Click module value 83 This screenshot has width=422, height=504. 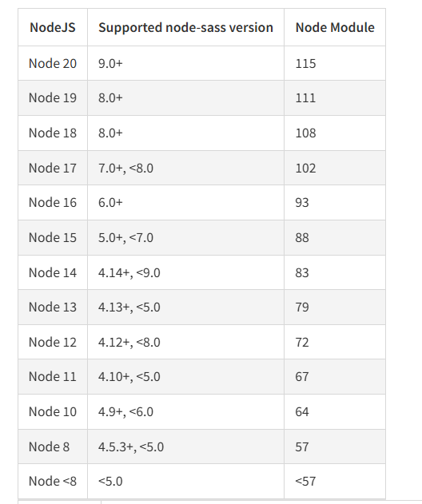tap(335, 272)
